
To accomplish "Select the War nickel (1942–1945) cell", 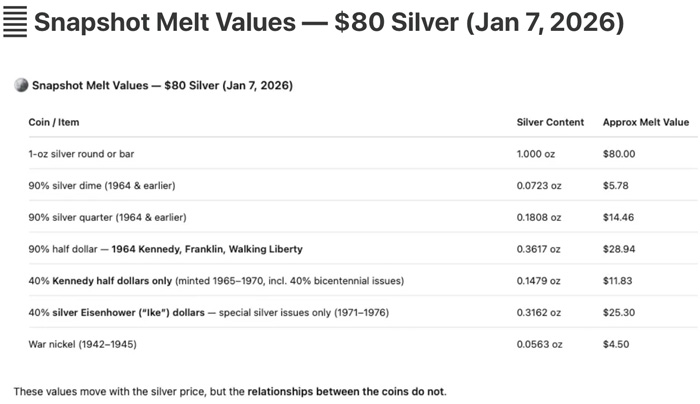I will [82, 345].
